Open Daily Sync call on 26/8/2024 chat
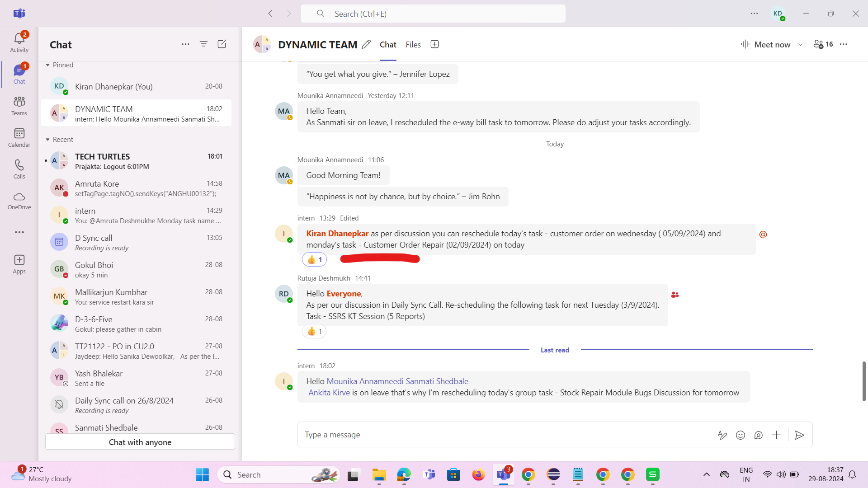Viewport: 868px width, 488px height. click(136, 405)
